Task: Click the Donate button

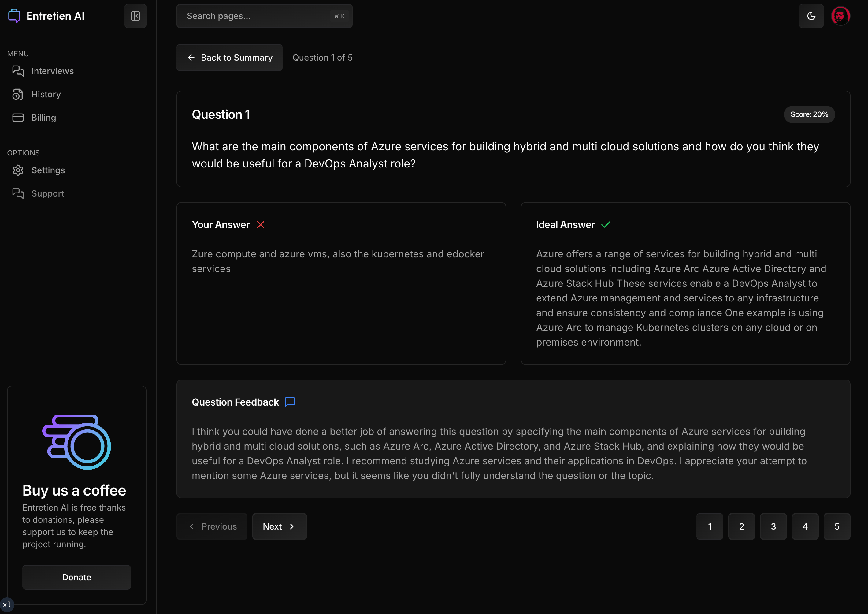Action: point(76,577)
